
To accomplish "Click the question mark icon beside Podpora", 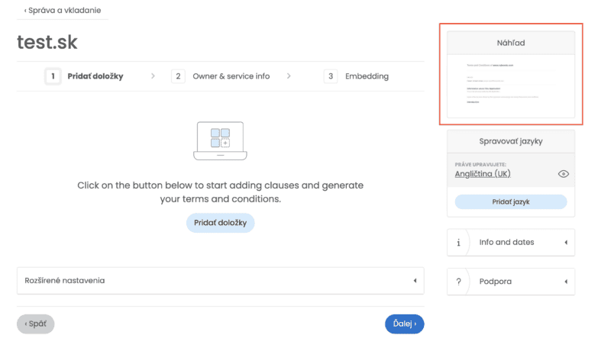I will click(x=458, y=282).
